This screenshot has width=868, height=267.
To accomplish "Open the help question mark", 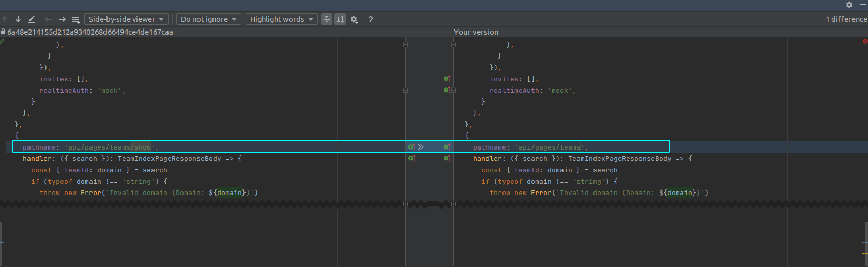I will (x=371, y=19).
